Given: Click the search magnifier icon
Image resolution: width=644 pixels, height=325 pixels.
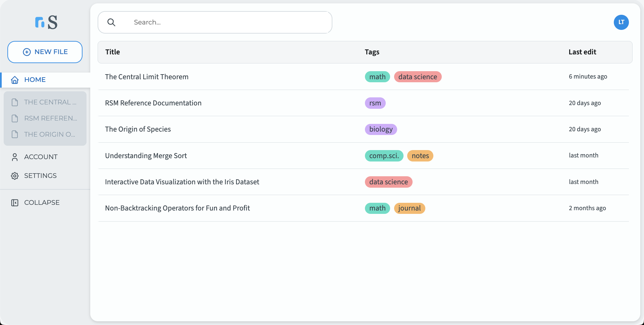Looking at the screenshot, I should (x=111, y=22).
